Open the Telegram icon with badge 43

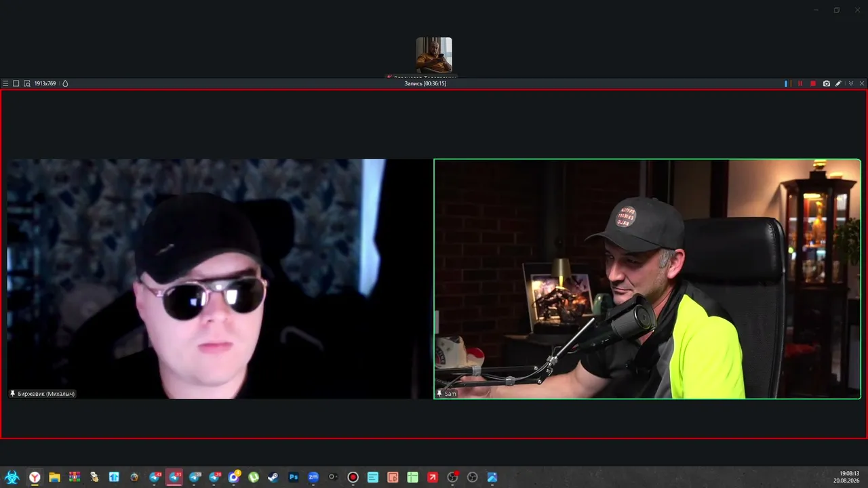pos(155,477)
